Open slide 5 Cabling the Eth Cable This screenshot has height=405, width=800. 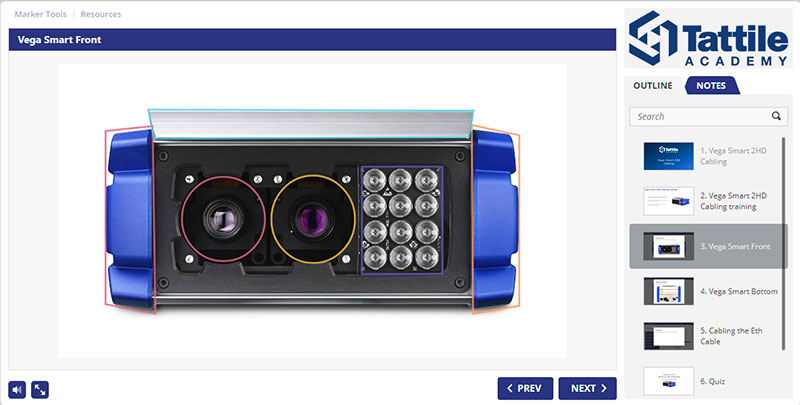pyautogui.click(x=709, y=336)
